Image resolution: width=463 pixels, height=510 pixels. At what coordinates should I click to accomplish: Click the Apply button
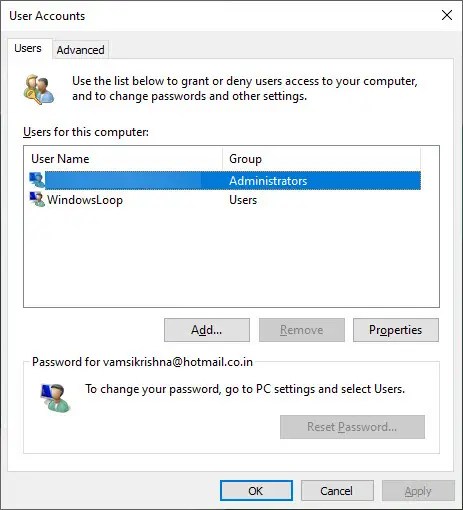coord(418,491)
